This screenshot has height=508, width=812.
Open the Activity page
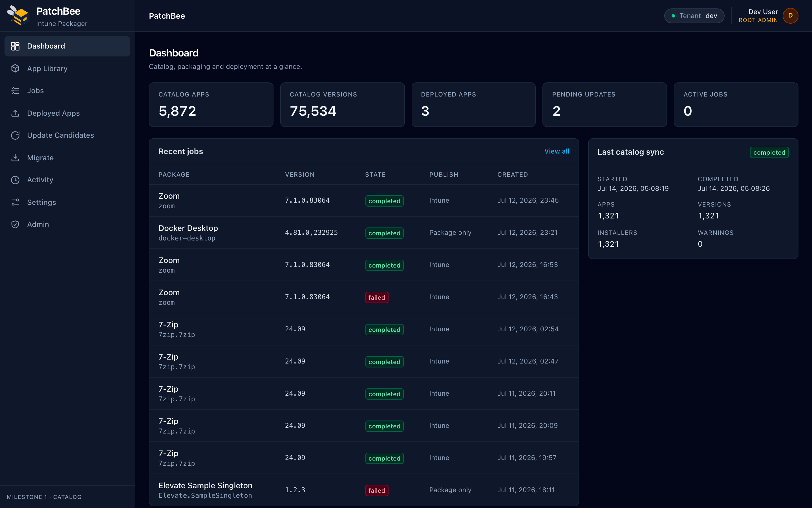[x=67, y=180]
